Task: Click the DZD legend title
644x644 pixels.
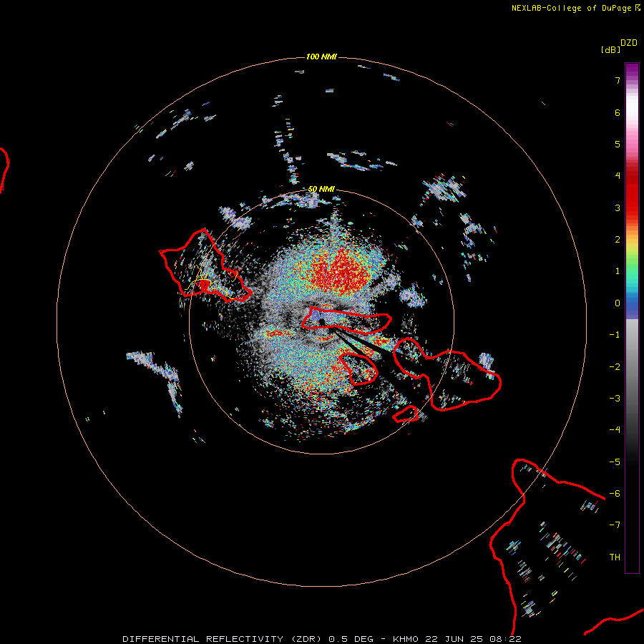Action: [x=629, y=43]
